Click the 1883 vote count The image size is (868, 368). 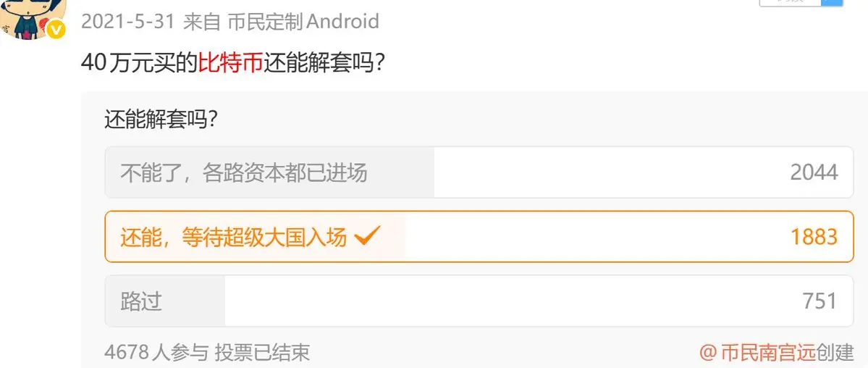point(814,237)
